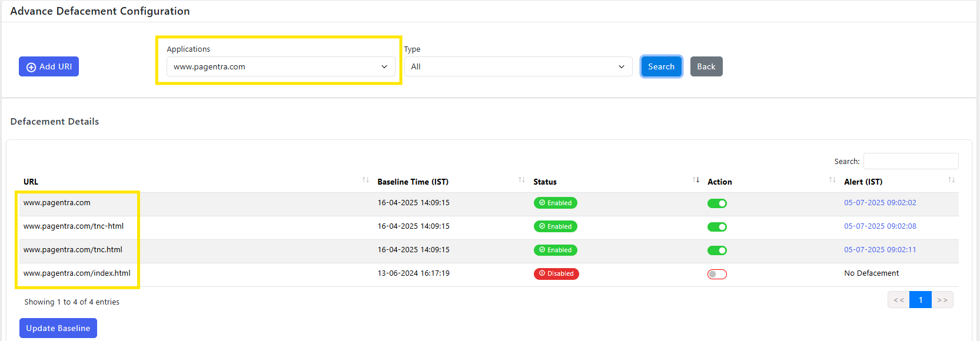Sort by Status column arrows

click(x=696, y=180)
